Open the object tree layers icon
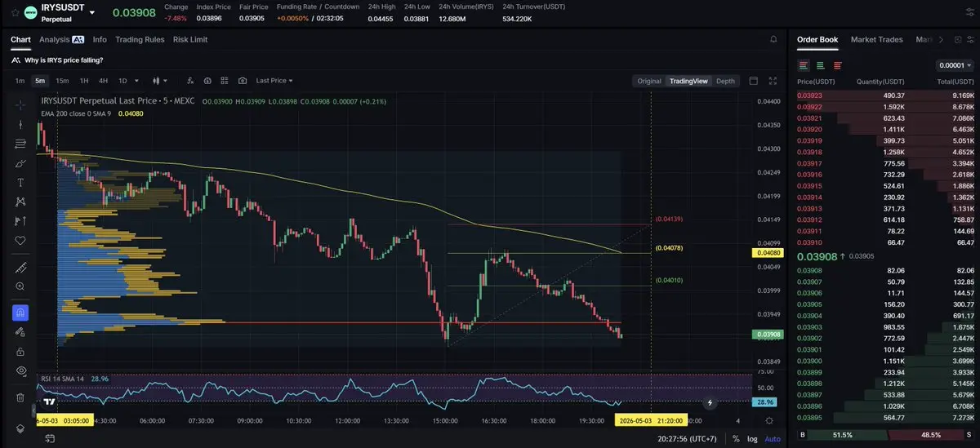 [20, 428]
